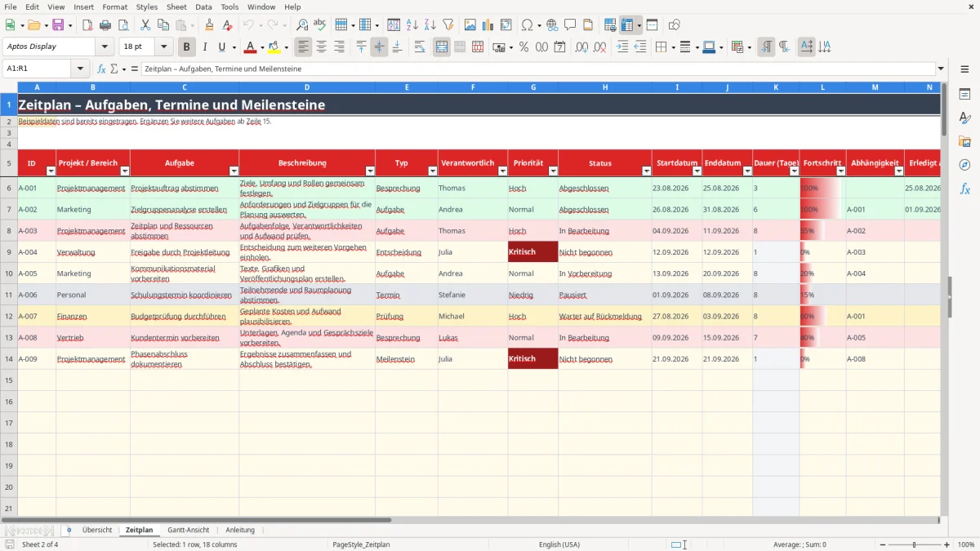Apply the yellow background color swatch
Screen dimensions: 980x551
(274, 47)
